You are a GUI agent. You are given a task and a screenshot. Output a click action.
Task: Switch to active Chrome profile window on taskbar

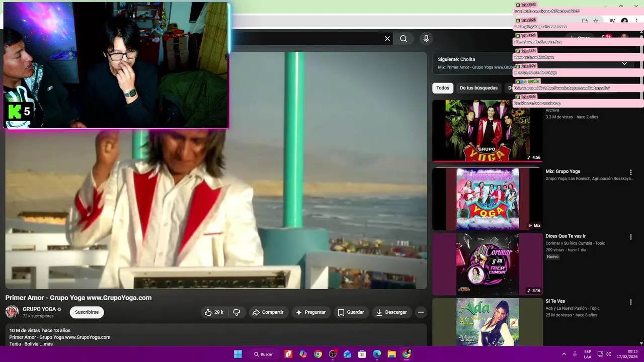coord(407,354)
